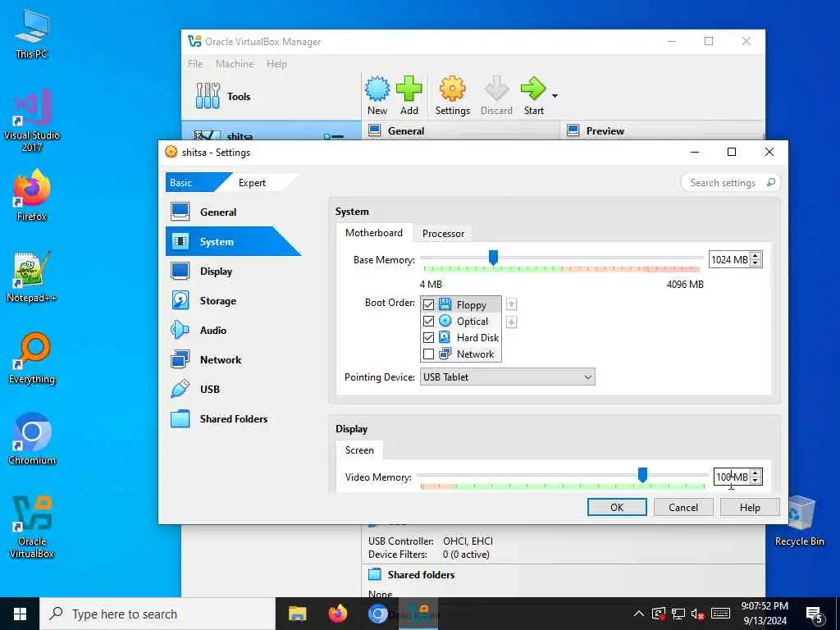Move boot device down arrow
The height and width of the screenshot is (630, 840).
511,322
